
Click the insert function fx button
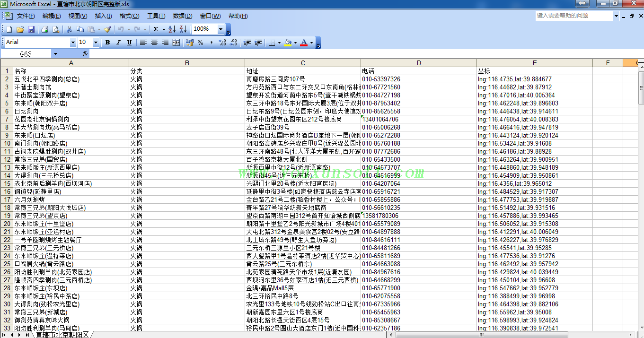[85, 54]
